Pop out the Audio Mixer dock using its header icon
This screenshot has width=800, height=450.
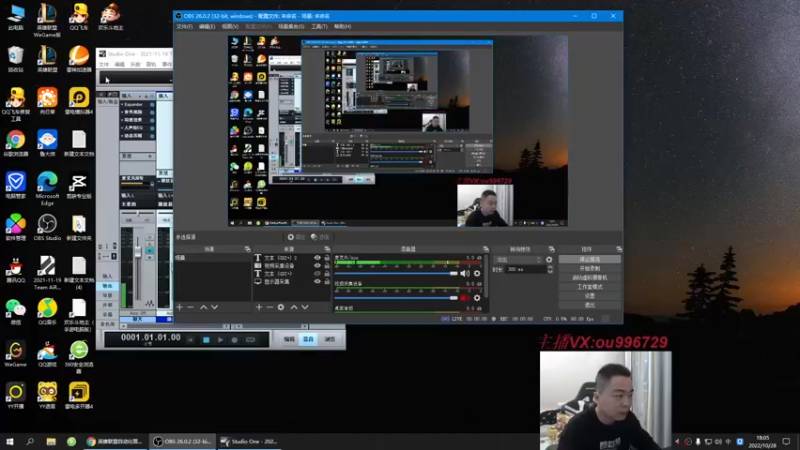485,249
